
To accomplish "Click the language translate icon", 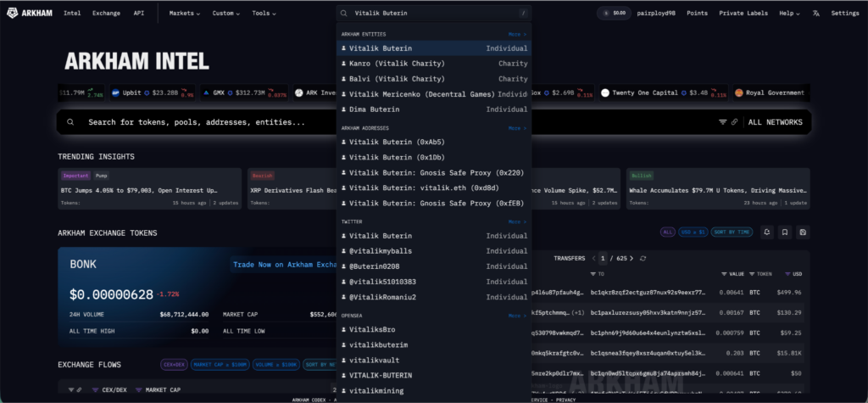I will [815, 14].
